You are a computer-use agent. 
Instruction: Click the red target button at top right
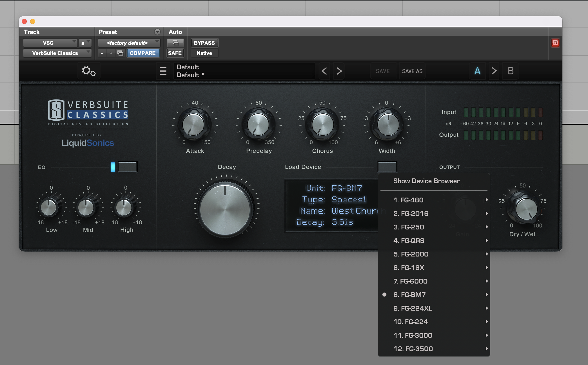tap(555, 43)
